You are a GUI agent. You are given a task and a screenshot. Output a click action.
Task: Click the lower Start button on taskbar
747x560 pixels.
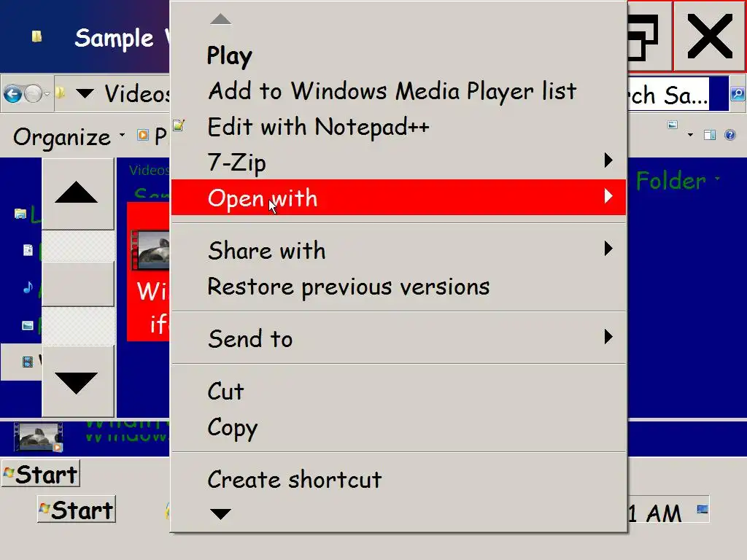coord(77,510)
